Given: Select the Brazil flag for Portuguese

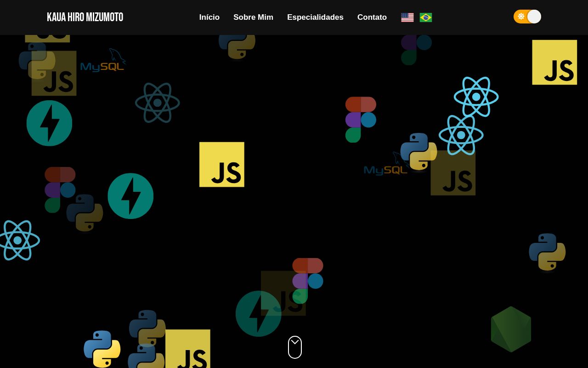Looking at the screenshot, I should click(x=426, y=17).
